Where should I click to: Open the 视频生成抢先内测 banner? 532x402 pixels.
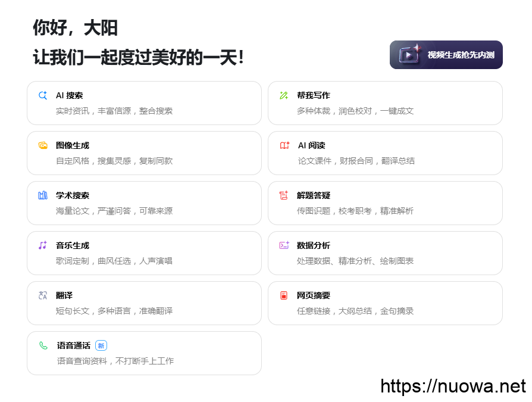446,55
